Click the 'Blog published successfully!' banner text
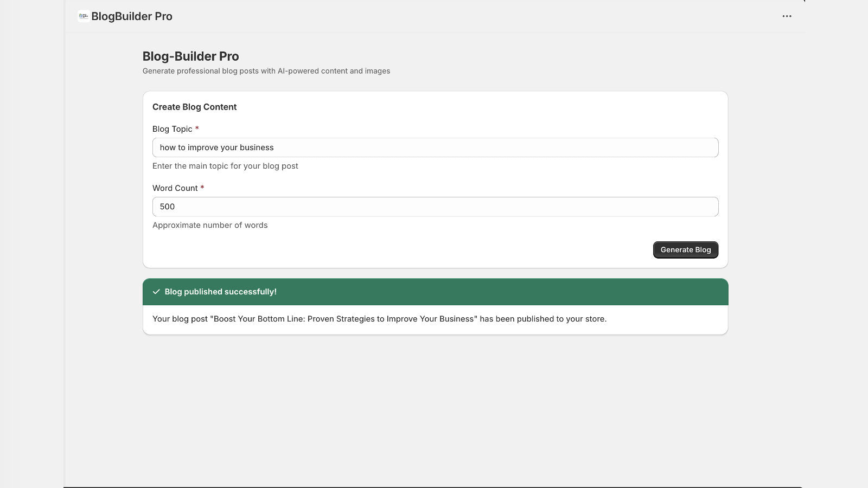 [x=220, y=292]
